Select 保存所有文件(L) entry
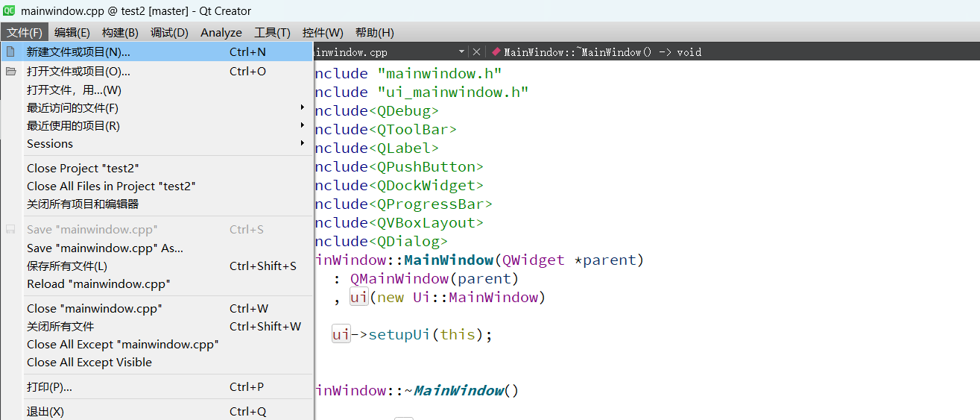The width and height of the screenshot is (980, 420). pos(157,266)
